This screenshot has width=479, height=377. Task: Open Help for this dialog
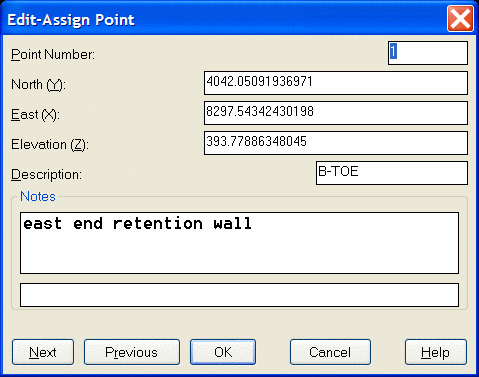coord(436,352)
